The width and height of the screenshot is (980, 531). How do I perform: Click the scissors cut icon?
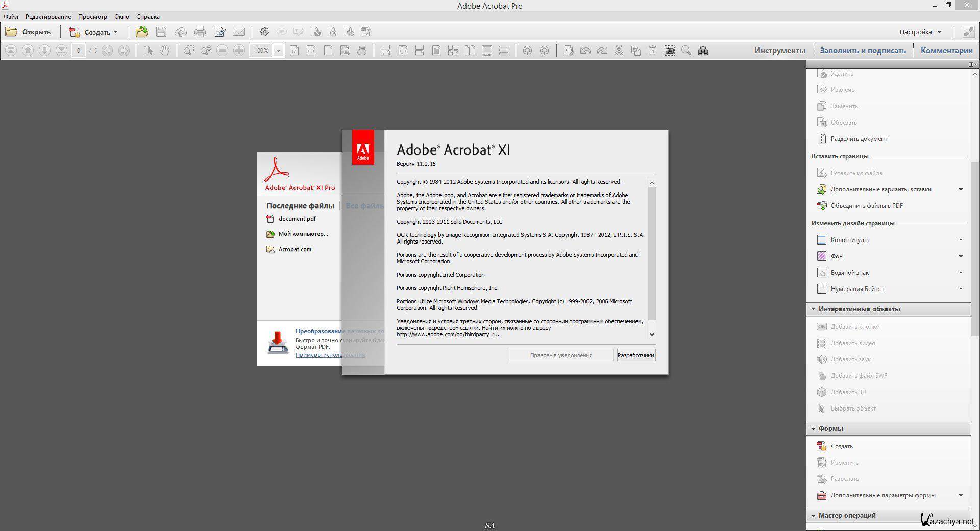[x=619, y=51]
